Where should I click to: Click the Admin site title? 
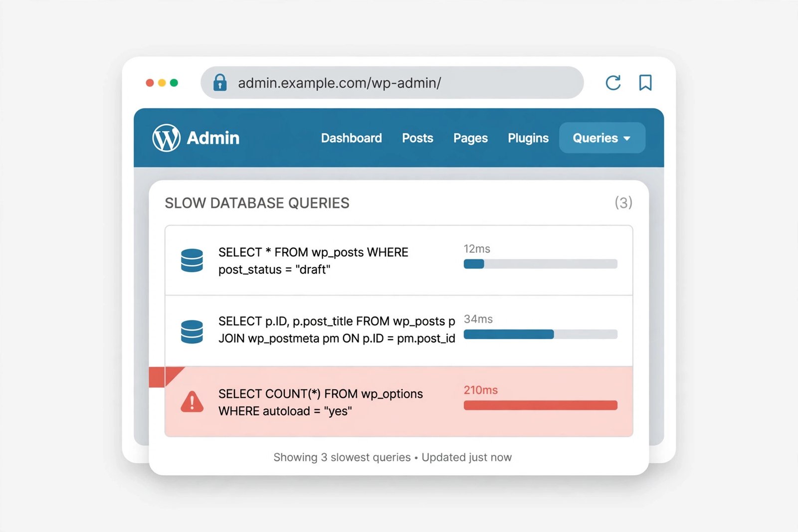[x=213, y=138]
